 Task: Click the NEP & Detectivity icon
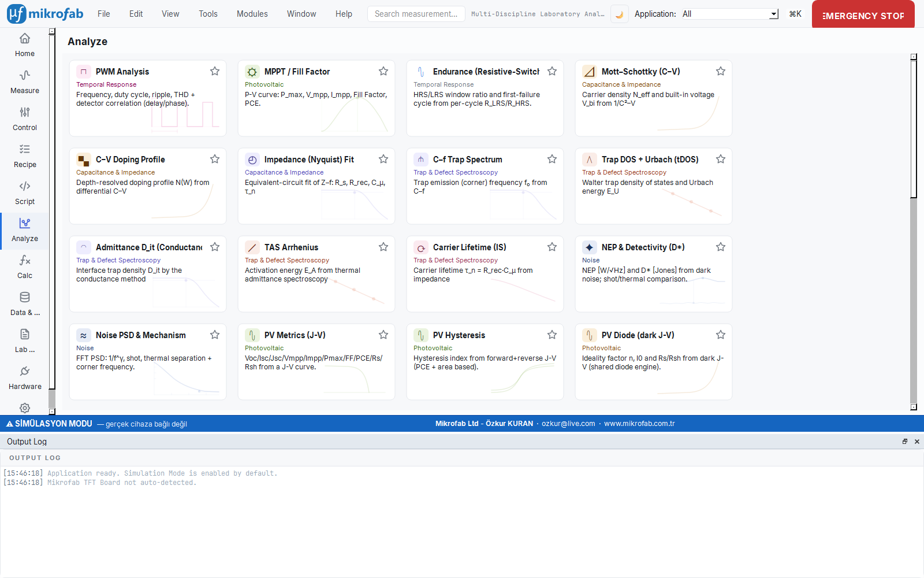[590, 247]
